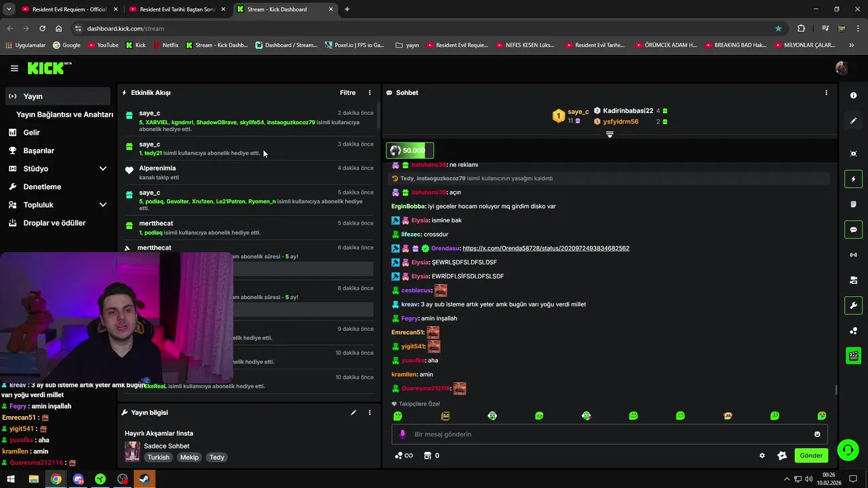Expand the Stüdyo menu chevron
This screenshot has height=488, width=868.
click(x=103, y=169)
